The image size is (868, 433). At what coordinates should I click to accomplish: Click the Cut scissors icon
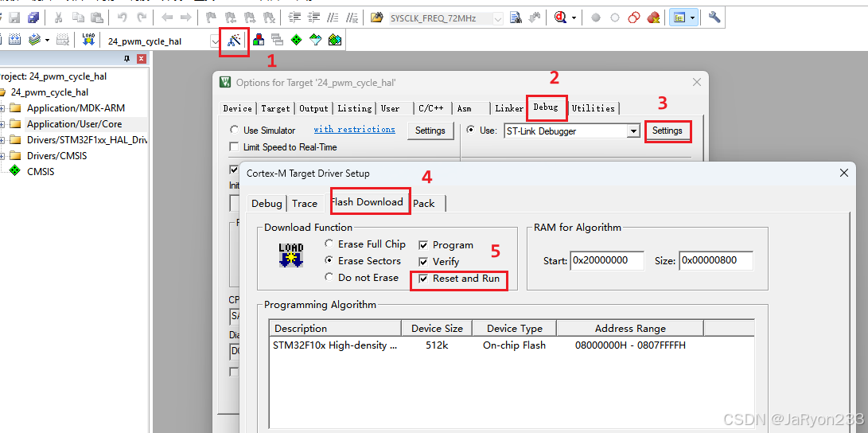[x=58, y=18]
